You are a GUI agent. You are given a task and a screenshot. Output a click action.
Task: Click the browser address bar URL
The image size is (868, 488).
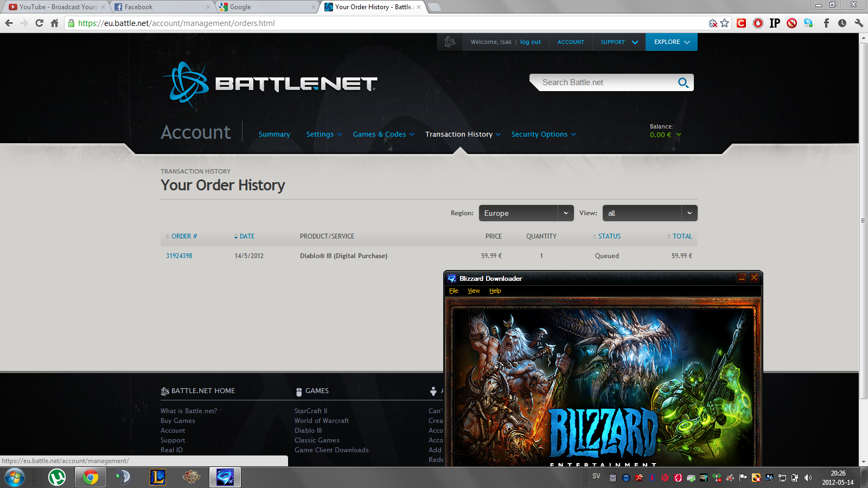point(176,23)
